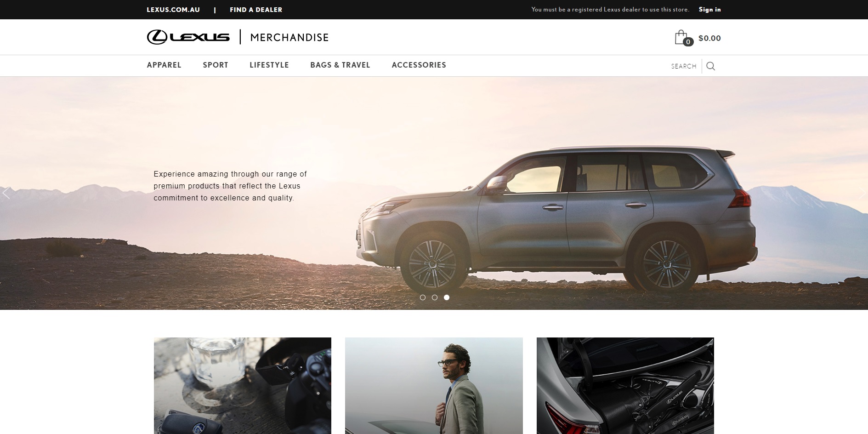The image size is (868, 434).
Task: Select the third carousel dot
Action: point(447,297)
